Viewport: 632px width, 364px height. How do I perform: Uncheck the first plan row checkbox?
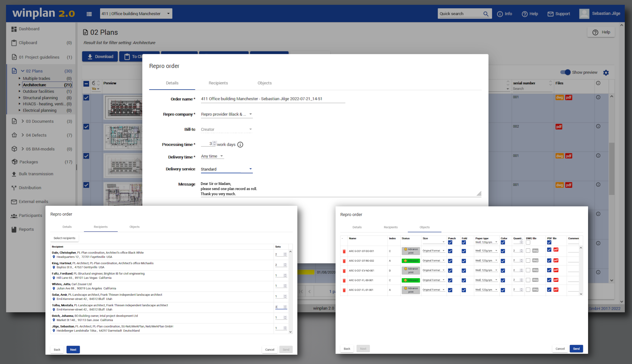tap(86, 97)
